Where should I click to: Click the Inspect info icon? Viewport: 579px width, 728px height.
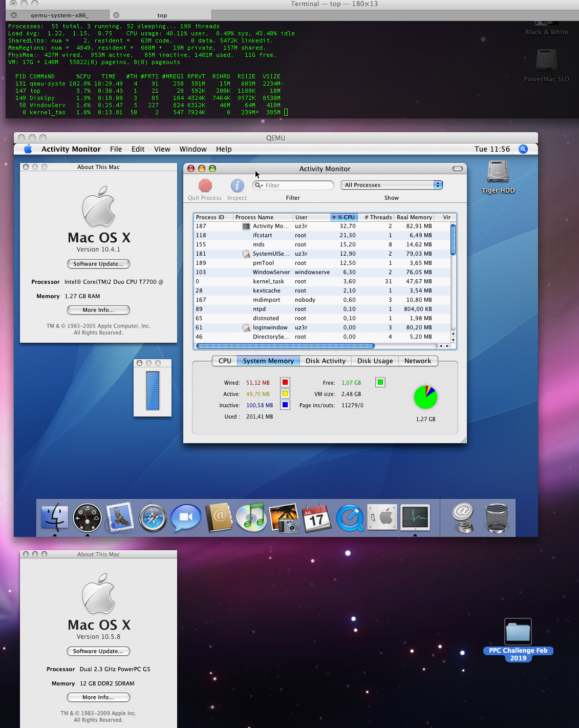(237, 185)
